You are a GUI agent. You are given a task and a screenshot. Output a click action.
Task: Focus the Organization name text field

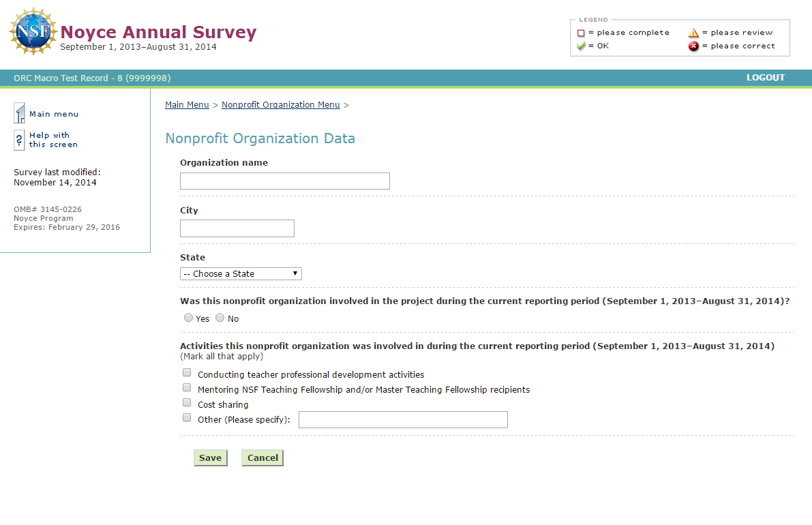click(x=284, y=181)
